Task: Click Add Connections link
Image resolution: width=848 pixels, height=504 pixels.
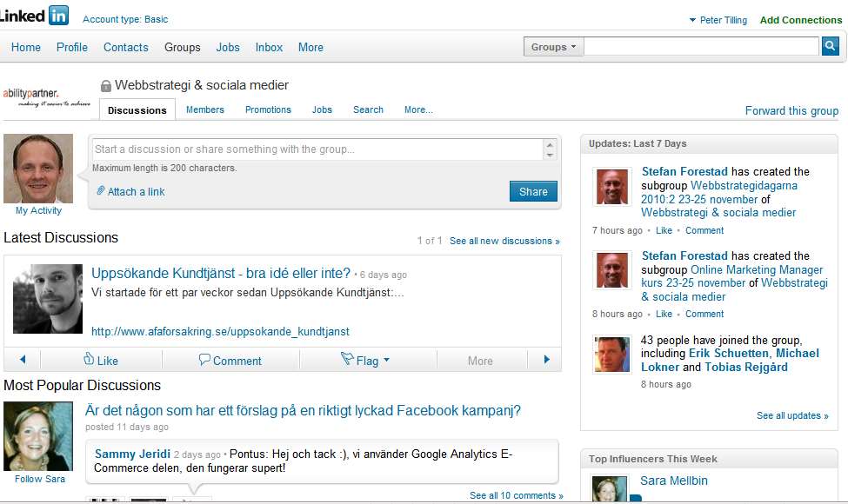Action: (x=801, y=20)
